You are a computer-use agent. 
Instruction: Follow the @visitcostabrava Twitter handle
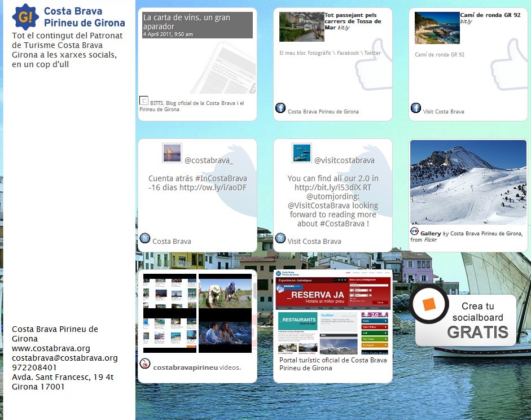[x=344, y=160]
